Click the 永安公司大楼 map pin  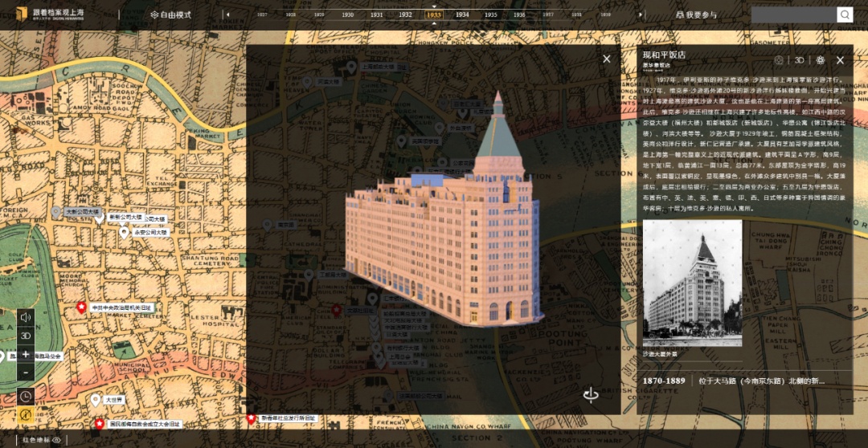(x=124, y=232)
